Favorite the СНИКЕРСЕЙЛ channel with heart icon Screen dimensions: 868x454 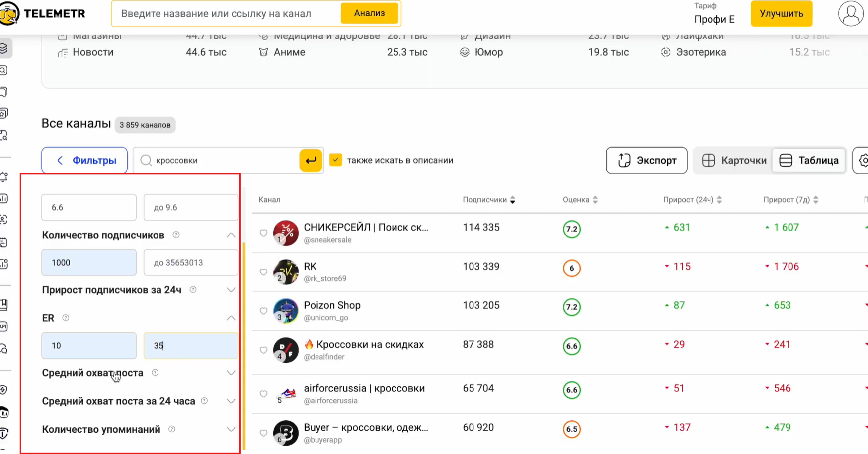click(263, 233)
